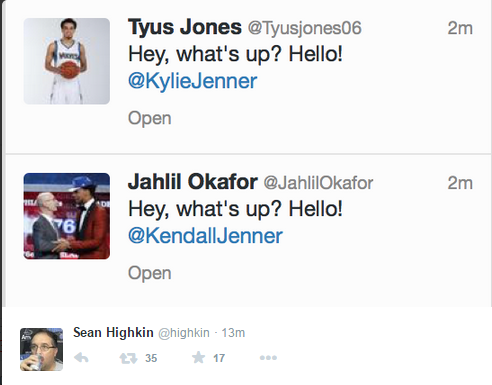
Task: Click the Sean Highkin display name
Action: point(113,332)
